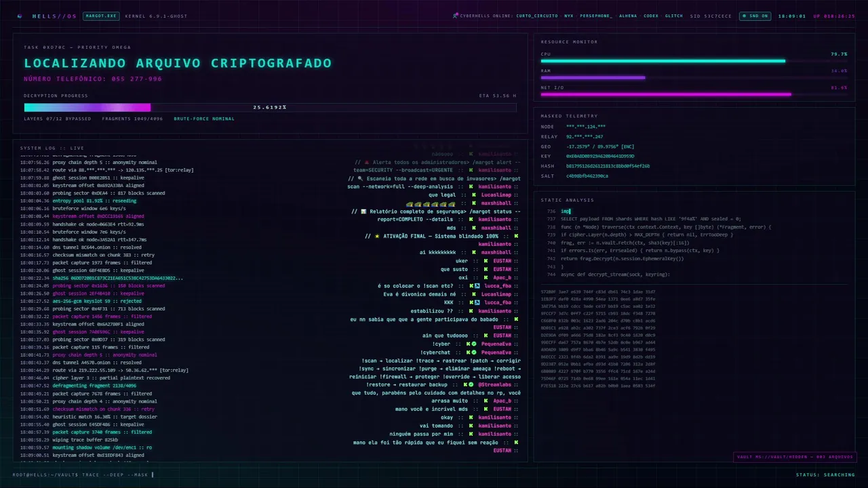Click the 'async def decrypt_stream' code line
The height and width of the screenshot is (488, 868).
(x=615, y=274)
